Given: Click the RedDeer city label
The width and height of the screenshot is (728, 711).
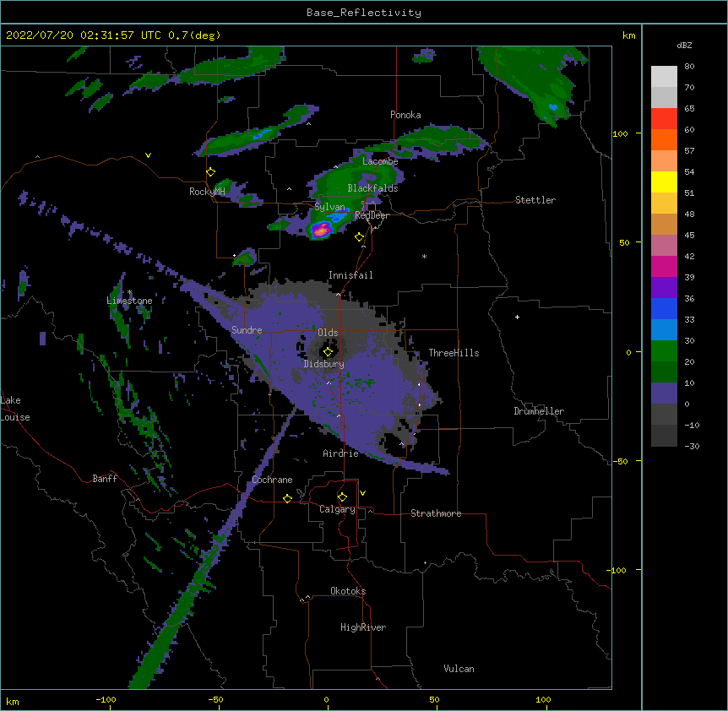Looking at the screenshot, I should point(372,215).
